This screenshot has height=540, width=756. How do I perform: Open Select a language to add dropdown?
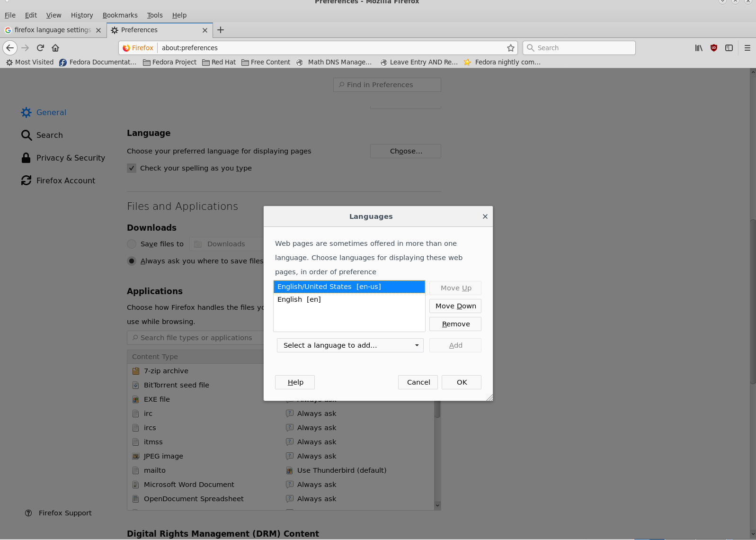[x=350, y=345]
